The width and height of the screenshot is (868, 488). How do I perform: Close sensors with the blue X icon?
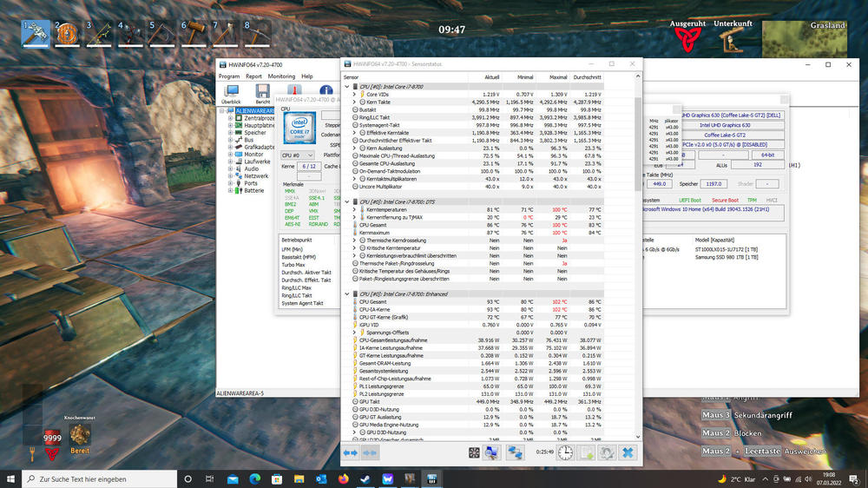tap(628, 452)
